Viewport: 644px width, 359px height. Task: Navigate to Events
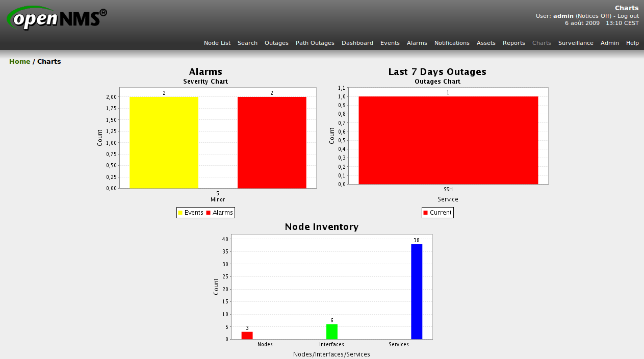click(x=390, y=43)
